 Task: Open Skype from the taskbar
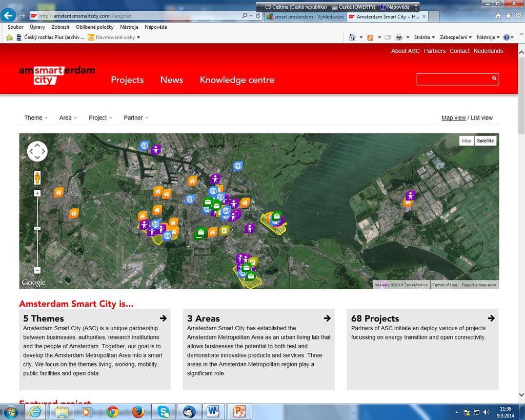pyautogui.click(x=164, y=412)
